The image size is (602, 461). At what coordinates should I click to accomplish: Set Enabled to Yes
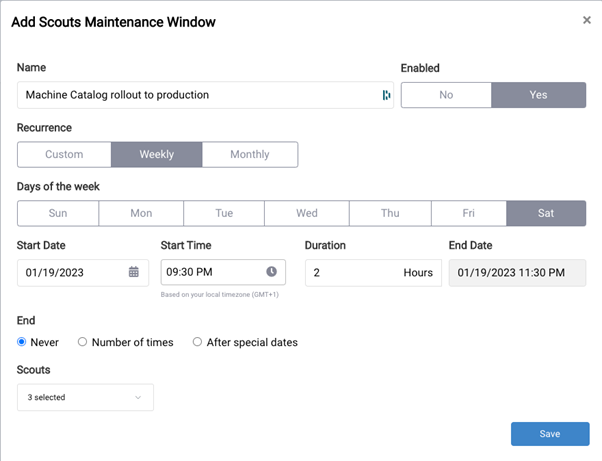click(x=538, y=95)
